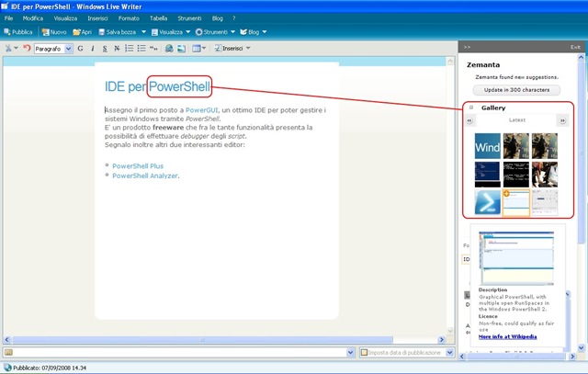
Task: Open the Visualizza menu in menu bar
Action: [x=65, y=18]
